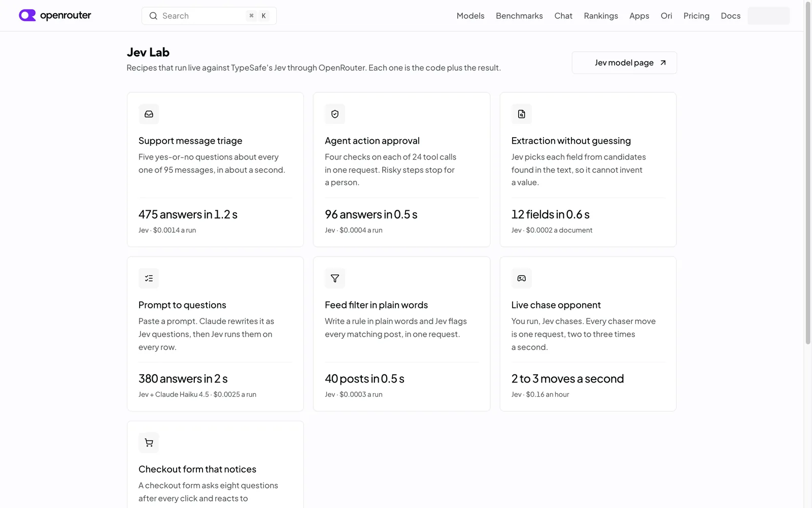Click the inbox icon on Support message triage
Viewport: 812px width, 508px height.
tap(149, 114)
